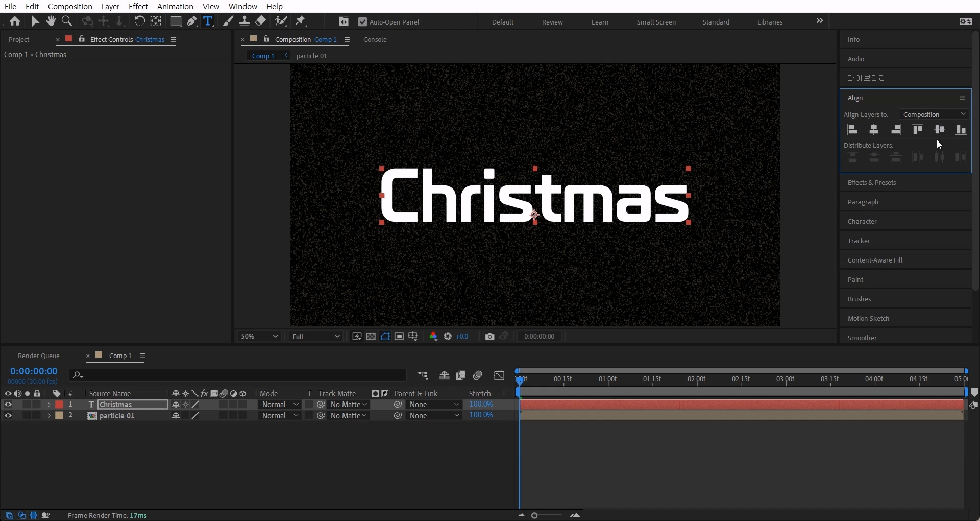The height and width of the screenshot is (521, 980).
Task: Switch to the Project panel tab
Action: pos(19,39)
